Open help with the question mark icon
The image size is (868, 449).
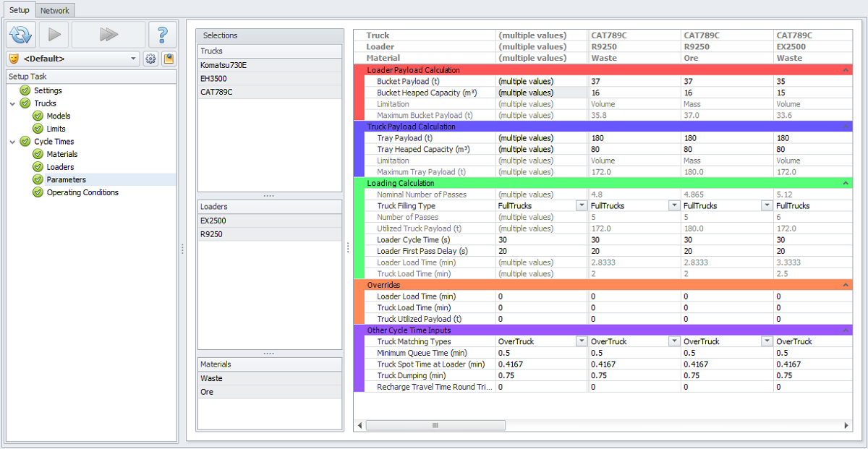(163, 34)
